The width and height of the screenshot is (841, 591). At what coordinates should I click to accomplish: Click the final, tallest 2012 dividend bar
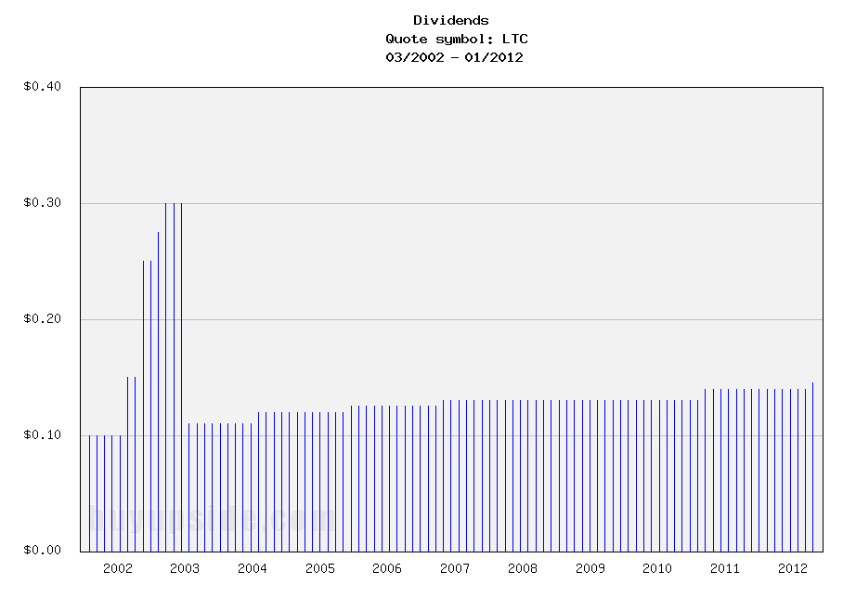click(x=813, y=467)
